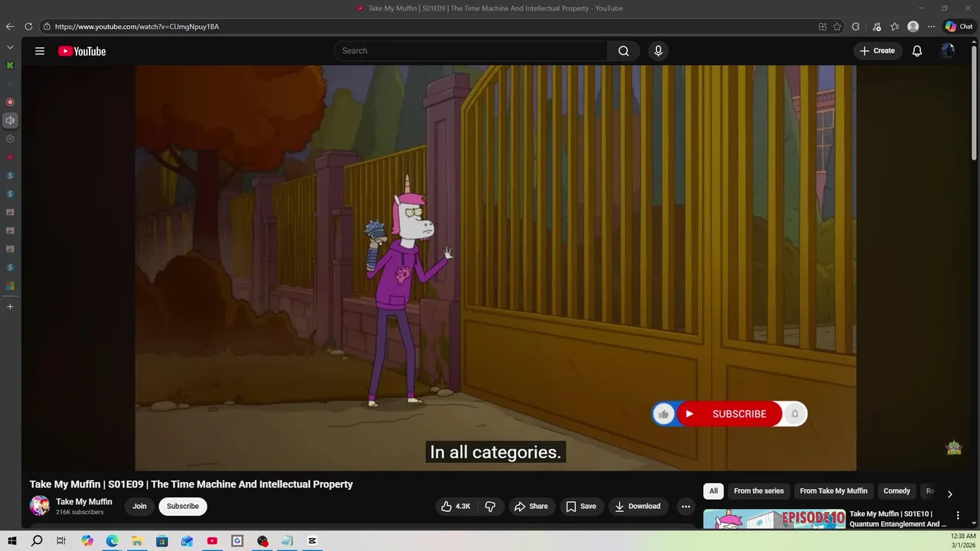The image size is (980, 551).
Task: Click the overlay bell icon
Action: pyautogui.click(x=795, y=414)
